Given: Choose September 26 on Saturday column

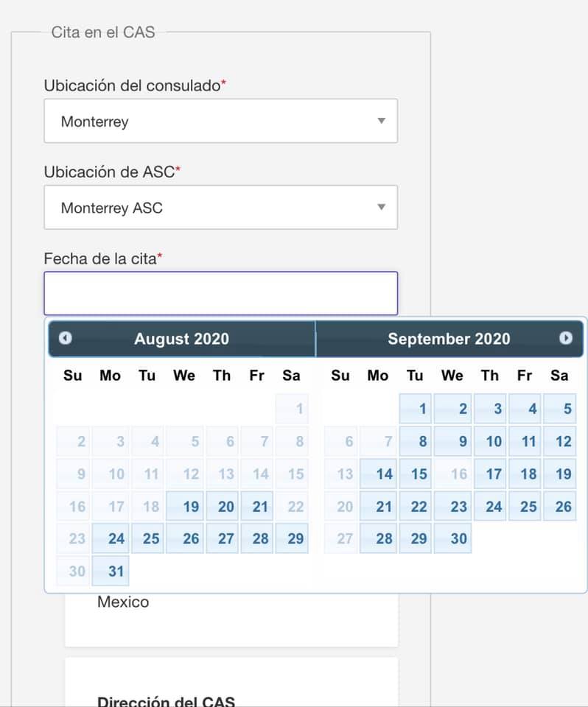Looking at the screenshot, I should tap(560, 507).
